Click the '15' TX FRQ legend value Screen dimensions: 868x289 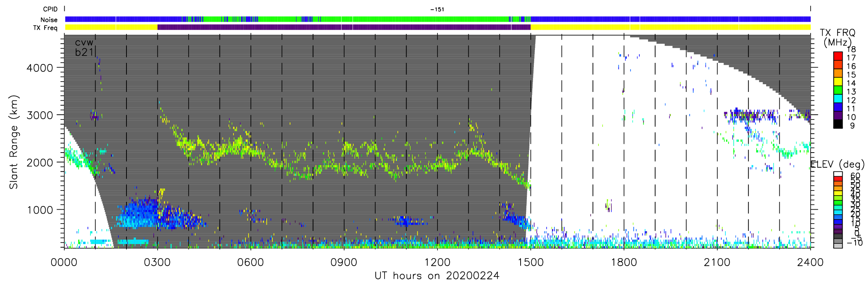851,75
